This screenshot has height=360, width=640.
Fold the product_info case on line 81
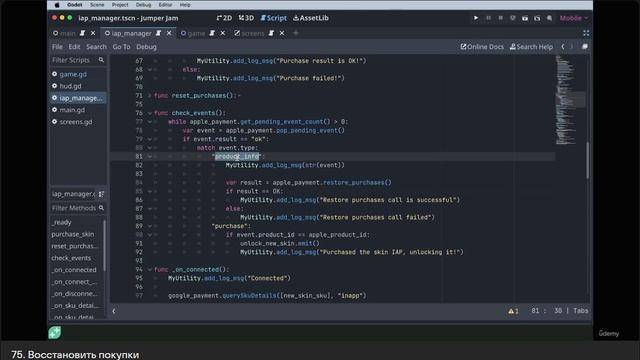(x=149, y=156)
